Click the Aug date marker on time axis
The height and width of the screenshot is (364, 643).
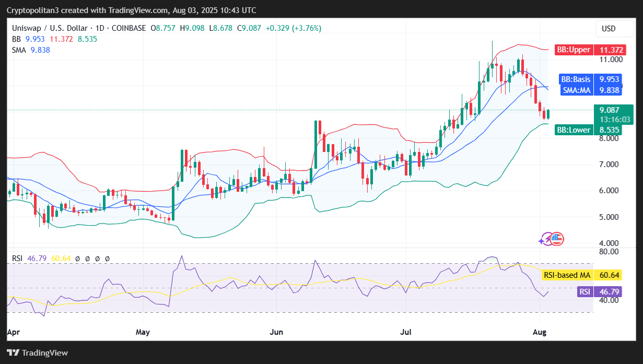[539, 331]
